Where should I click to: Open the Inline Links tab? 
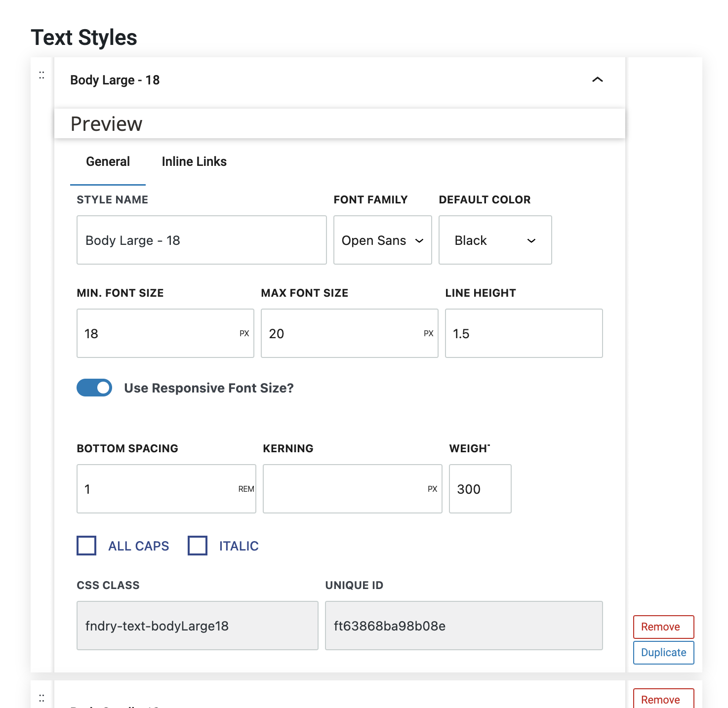coord(194,162)
